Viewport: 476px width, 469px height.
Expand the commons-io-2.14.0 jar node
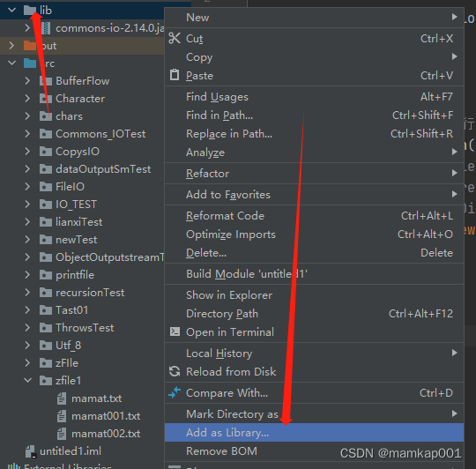[27, 28]
